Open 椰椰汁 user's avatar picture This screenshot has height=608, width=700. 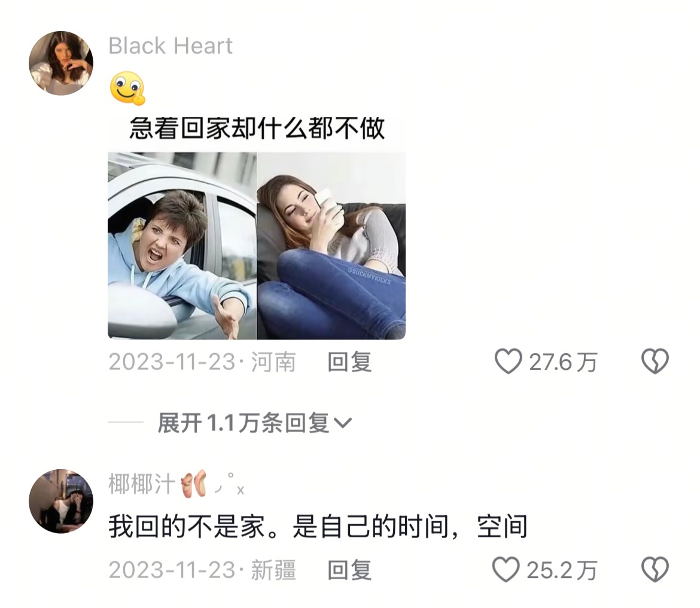point(61,501)
